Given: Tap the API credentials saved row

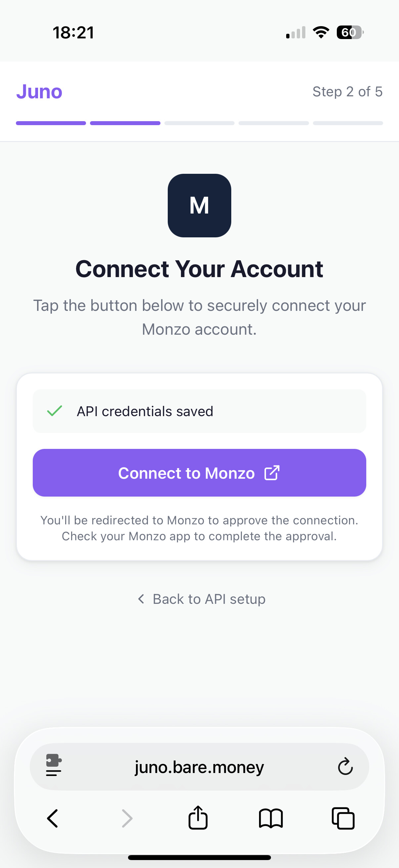Looking at the screenshot, I should coord(199,411).
